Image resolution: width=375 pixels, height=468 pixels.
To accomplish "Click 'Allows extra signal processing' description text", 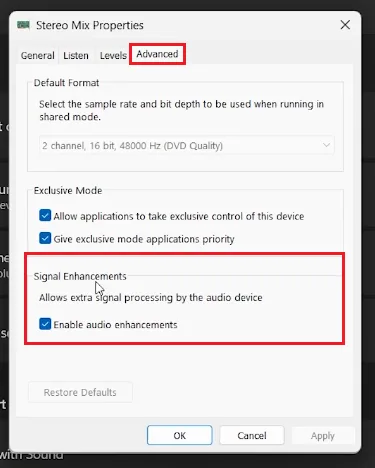I will coord(151,297).
